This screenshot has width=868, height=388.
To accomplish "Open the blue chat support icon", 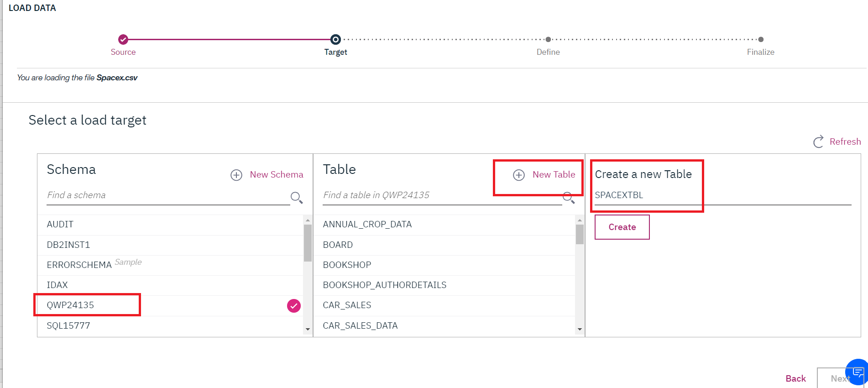I will click(x=858, y=372).
